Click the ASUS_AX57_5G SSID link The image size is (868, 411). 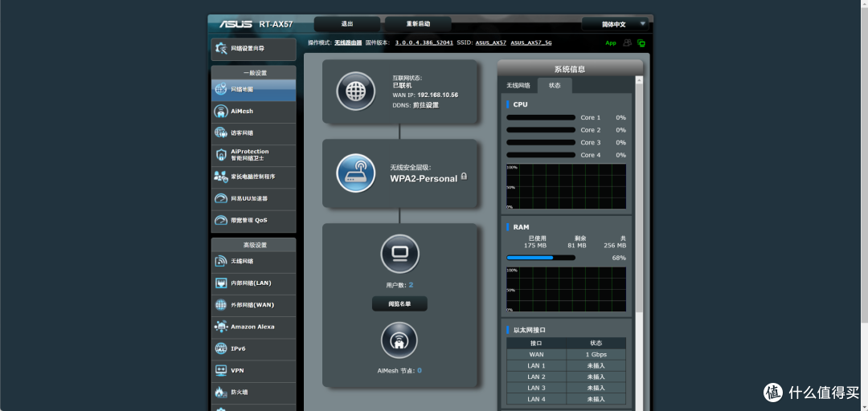coord(531,43)
